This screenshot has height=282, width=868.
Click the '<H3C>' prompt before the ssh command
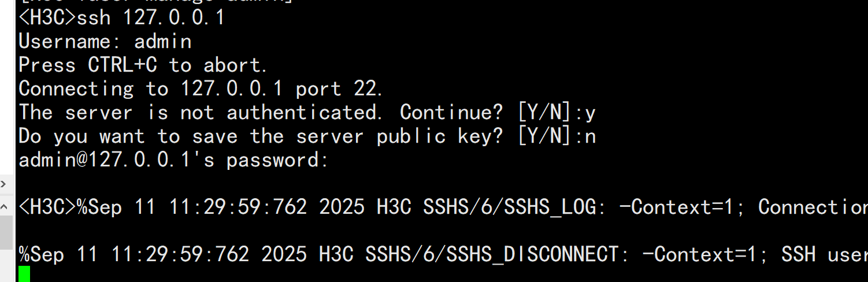47,18
